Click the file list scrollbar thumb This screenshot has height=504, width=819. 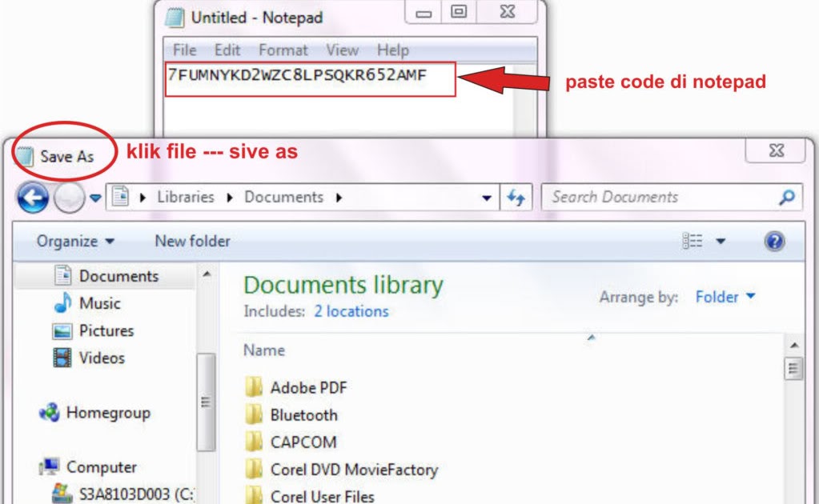pos(793,368)
